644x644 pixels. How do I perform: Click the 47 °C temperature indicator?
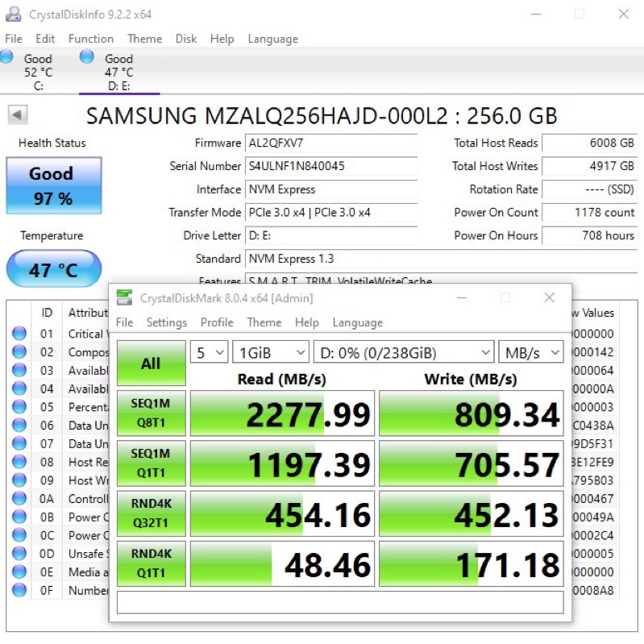pos(54,269)
